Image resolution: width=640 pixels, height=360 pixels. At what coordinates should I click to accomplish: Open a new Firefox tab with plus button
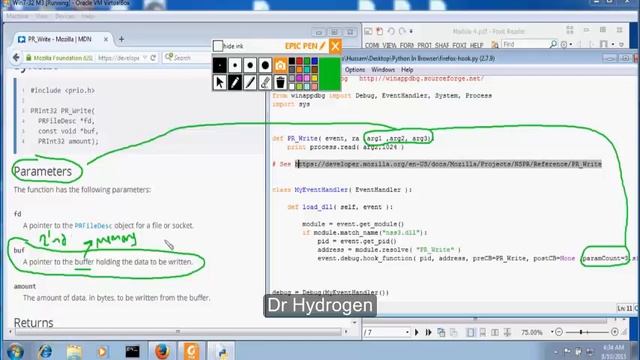[121, 39]
